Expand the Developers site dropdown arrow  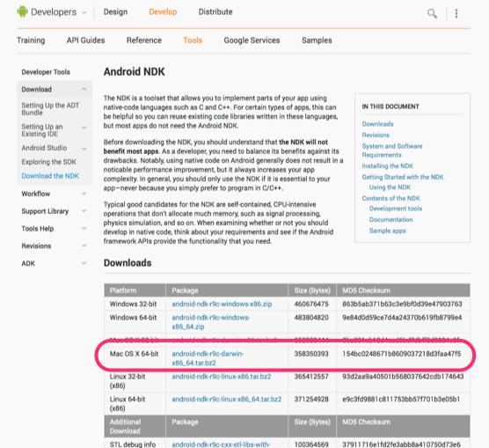coord(84,12)
